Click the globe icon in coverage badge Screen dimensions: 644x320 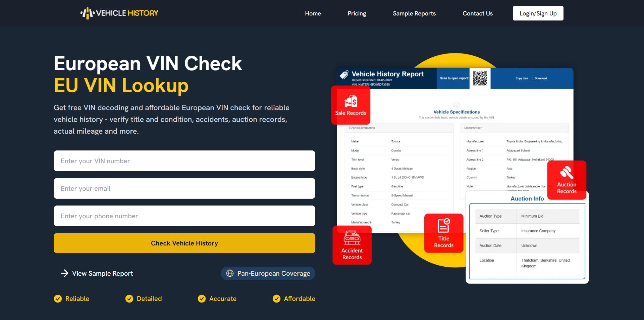click(230, 273)
